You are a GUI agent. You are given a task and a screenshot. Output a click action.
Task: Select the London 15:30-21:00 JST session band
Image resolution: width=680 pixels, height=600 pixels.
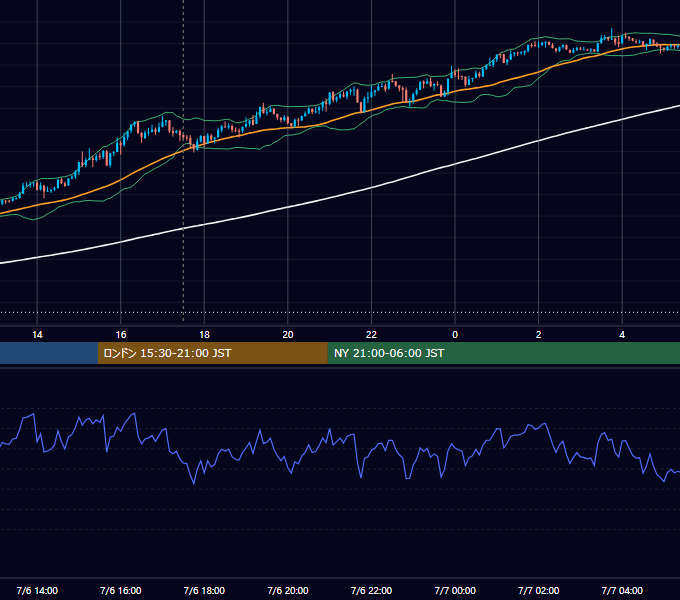tap(212, 353)
